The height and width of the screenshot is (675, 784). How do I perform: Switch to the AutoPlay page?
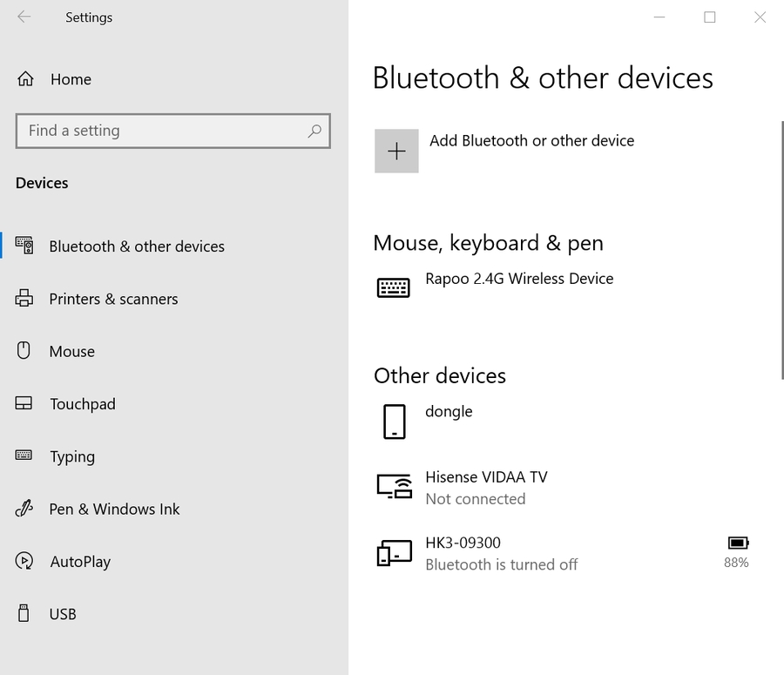[x=80, y=562]
